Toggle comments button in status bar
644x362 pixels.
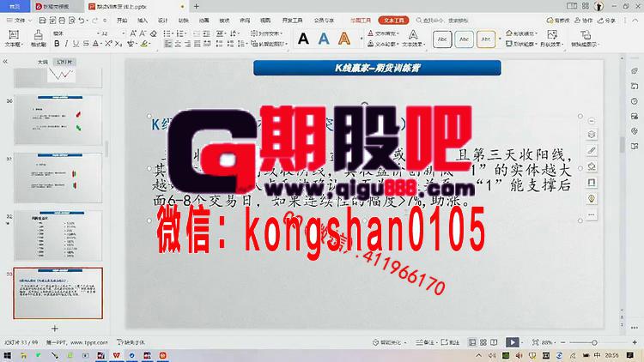pos(451,342)
